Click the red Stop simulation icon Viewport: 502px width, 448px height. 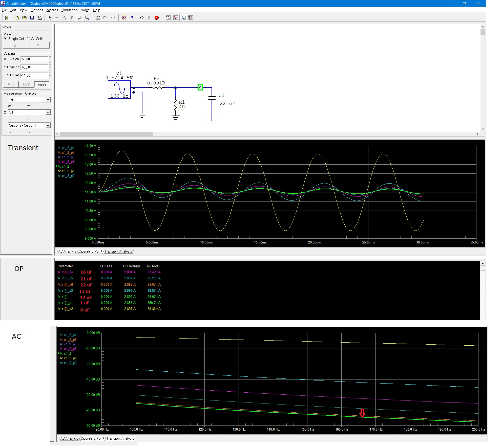157,18
